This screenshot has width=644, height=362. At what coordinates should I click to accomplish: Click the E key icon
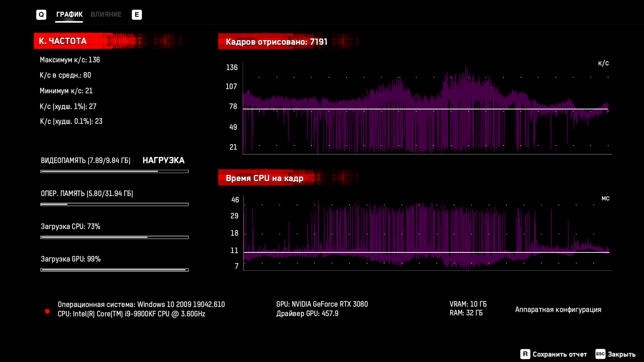click(137, 15)
